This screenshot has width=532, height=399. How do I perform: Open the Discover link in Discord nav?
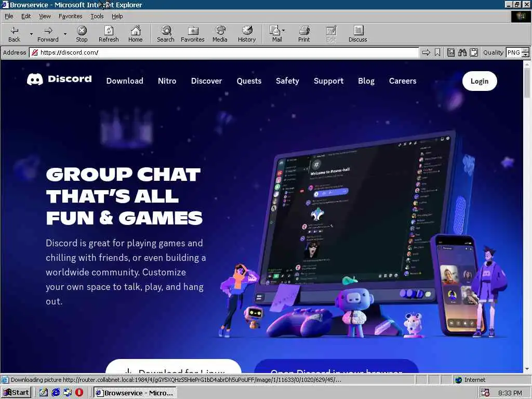pyautogui.click(x=206, y=81)
